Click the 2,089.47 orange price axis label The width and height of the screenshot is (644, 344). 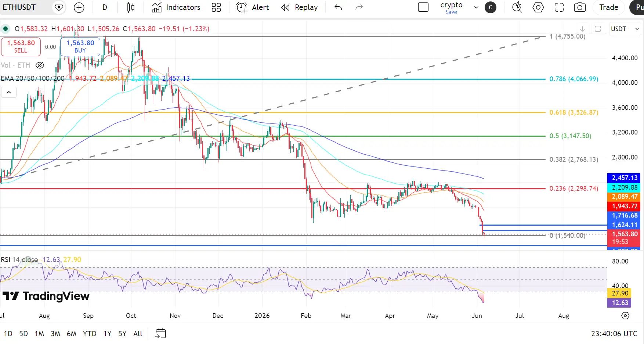[x=624, y=197]
